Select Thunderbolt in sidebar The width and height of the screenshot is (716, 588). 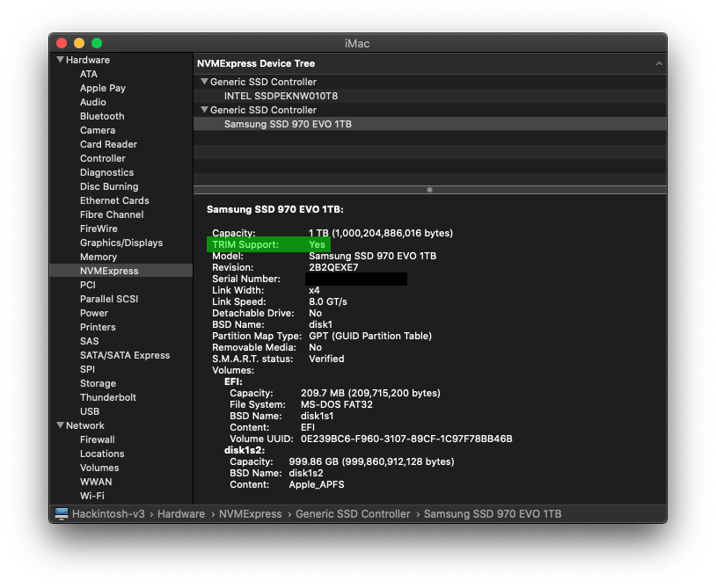[x=108, y=397]
